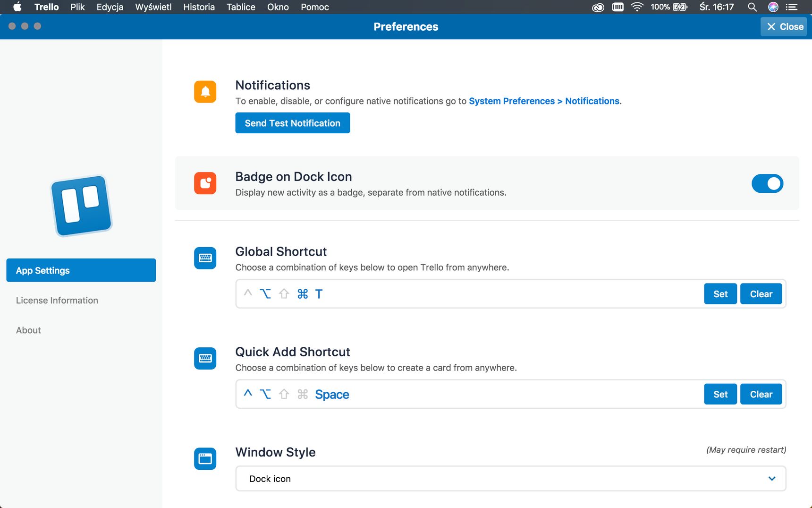This screenshot has height=508, width=812.
Task: Click the large Trello logo in sidebar
Action: (x=82, y=206)
